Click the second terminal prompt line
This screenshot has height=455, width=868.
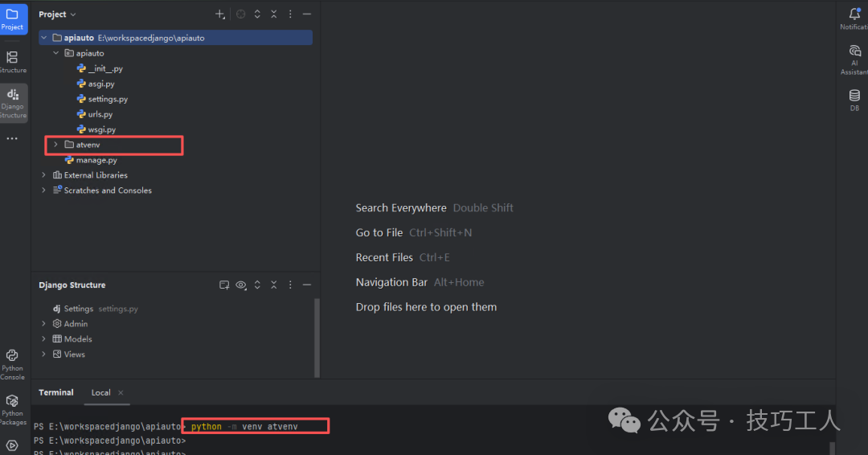coord(109,441)
